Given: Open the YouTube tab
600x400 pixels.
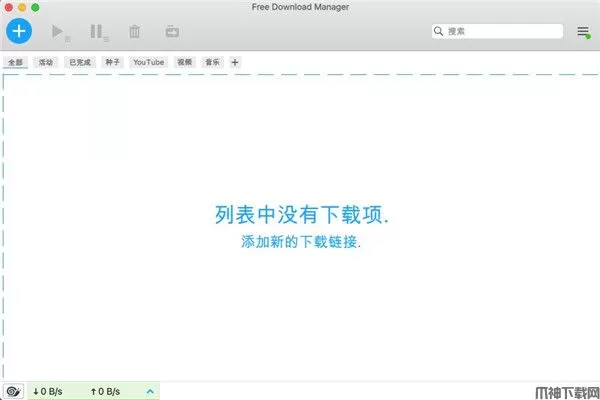Looking at the screenshot, I should click(x=148, y=62).
